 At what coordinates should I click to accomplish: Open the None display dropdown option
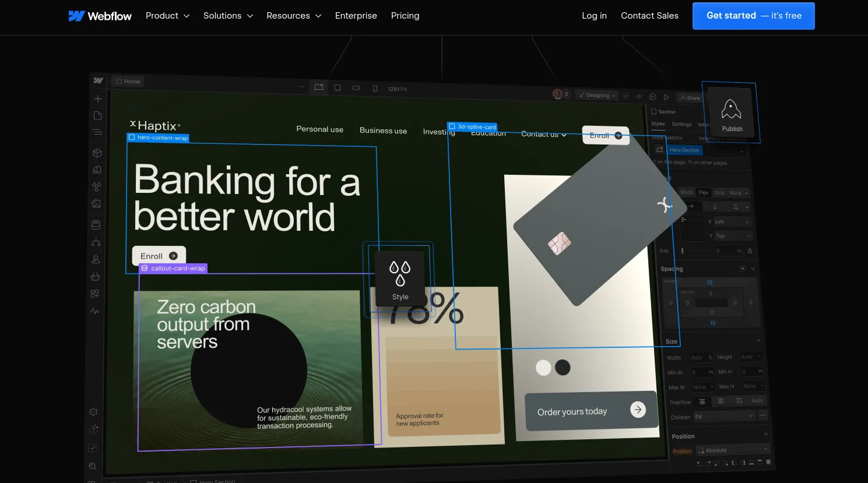coord(739,193)
